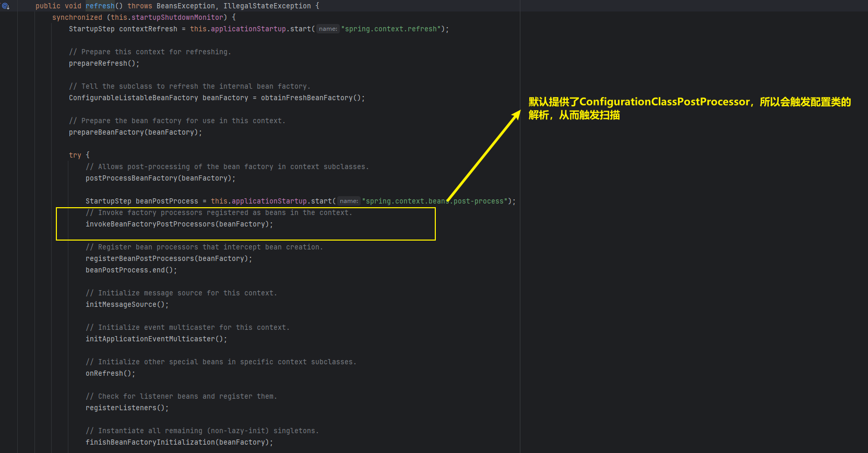The width and height of the screenshot is (868, 453).
Task: Click the initApplicationEventMulticaster() call
Action: 157,339
